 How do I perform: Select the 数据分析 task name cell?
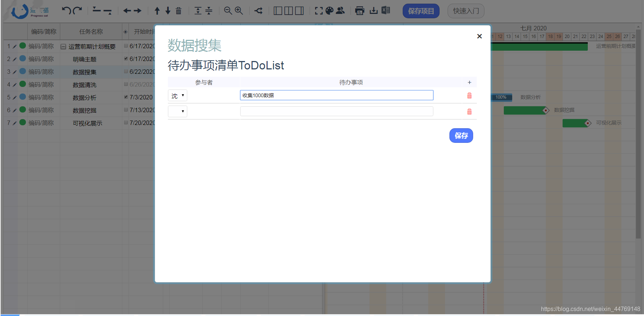(91, 98)
